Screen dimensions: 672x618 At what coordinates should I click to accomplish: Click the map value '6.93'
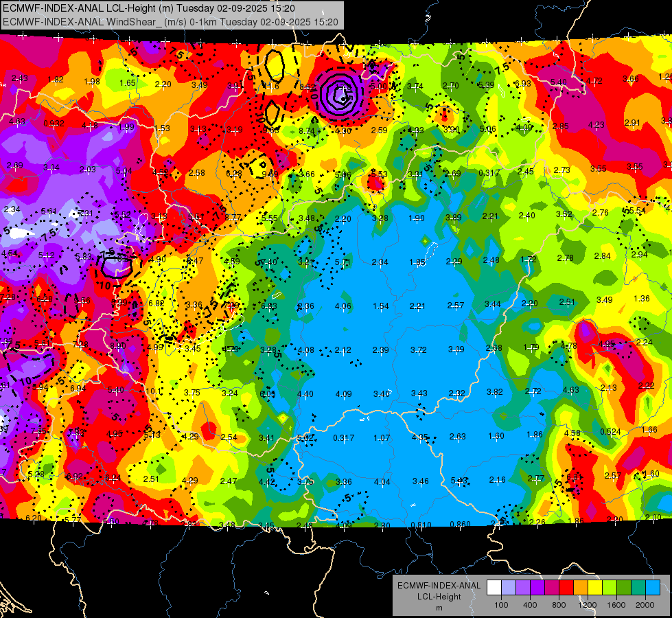pos(523,84)
